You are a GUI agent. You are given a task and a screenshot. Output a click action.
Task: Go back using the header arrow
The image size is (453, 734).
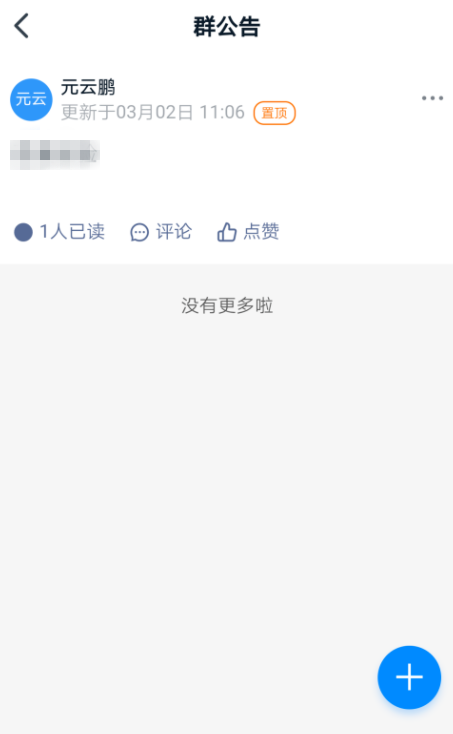point(22,26)
